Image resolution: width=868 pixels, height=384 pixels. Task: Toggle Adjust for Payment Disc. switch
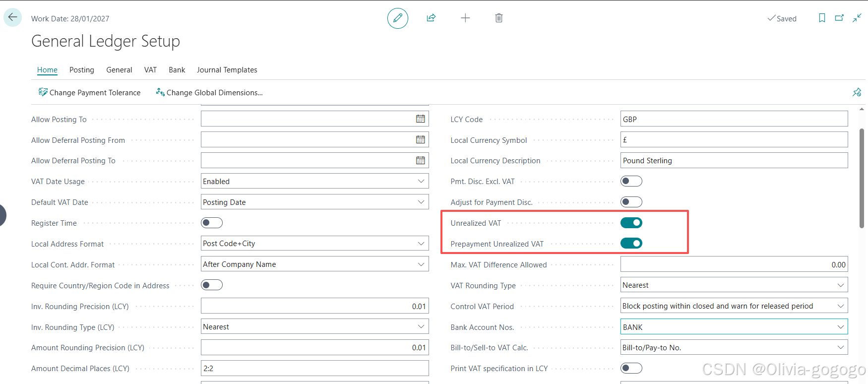click(x=631, y=202)
